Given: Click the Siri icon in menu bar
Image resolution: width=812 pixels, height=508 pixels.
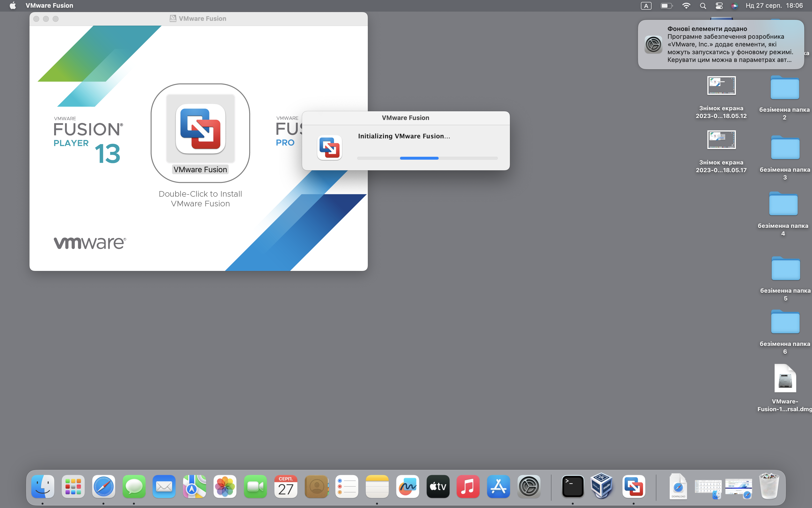Looking at the screenshot, I should 734,6.
